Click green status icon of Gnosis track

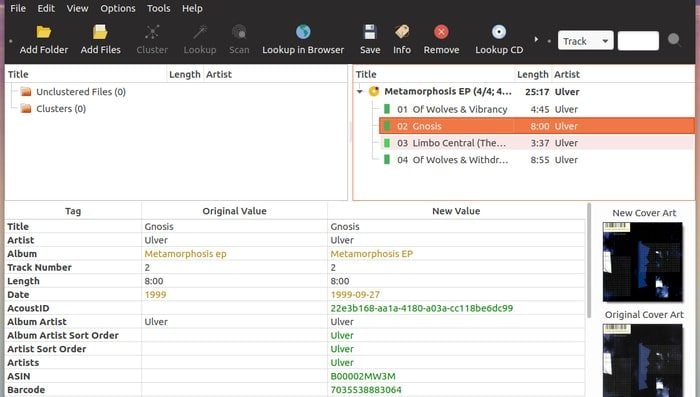[x=387, y=126]
